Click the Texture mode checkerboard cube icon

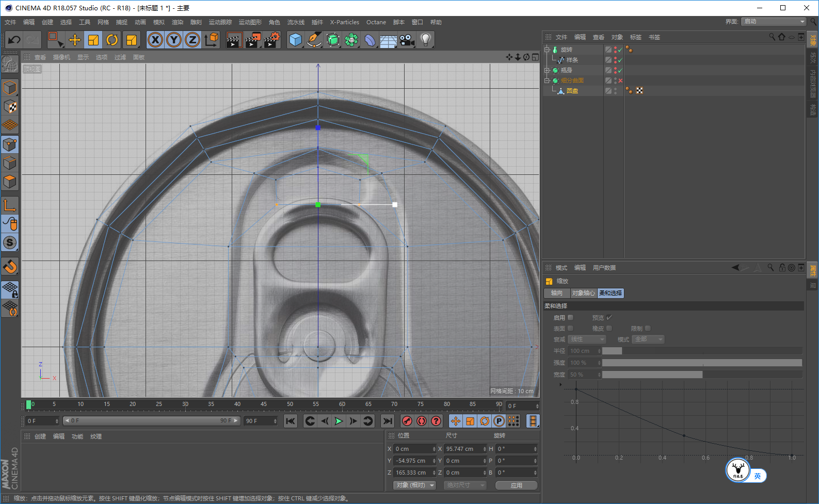click(x=10, y=106)
